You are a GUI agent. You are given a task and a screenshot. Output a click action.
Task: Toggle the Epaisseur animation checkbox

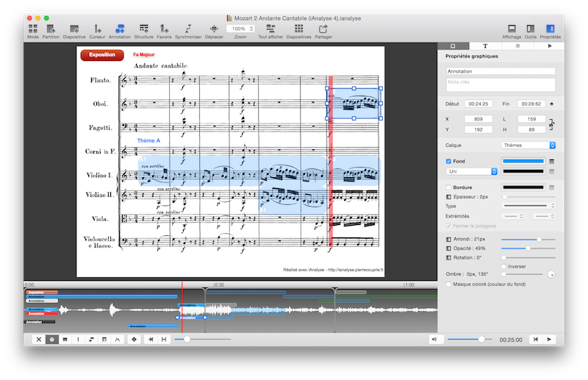pyautogui.click(x=448, y=197)
